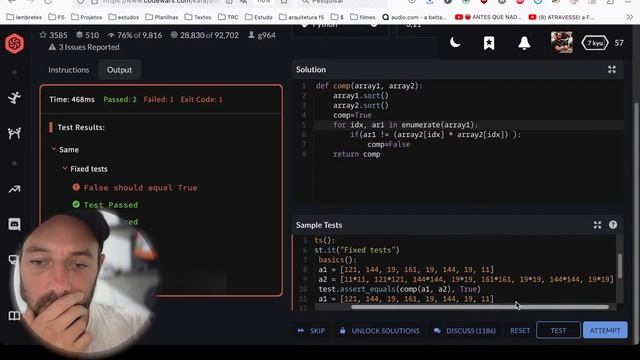
Task: Click the 3 Issues Reported warning
Action: coord(84,47)
